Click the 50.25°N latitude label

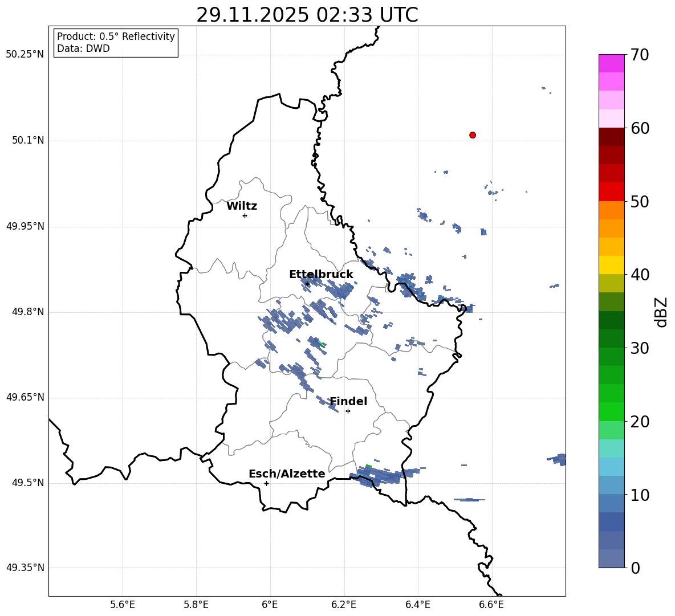[x=25, y=55]
